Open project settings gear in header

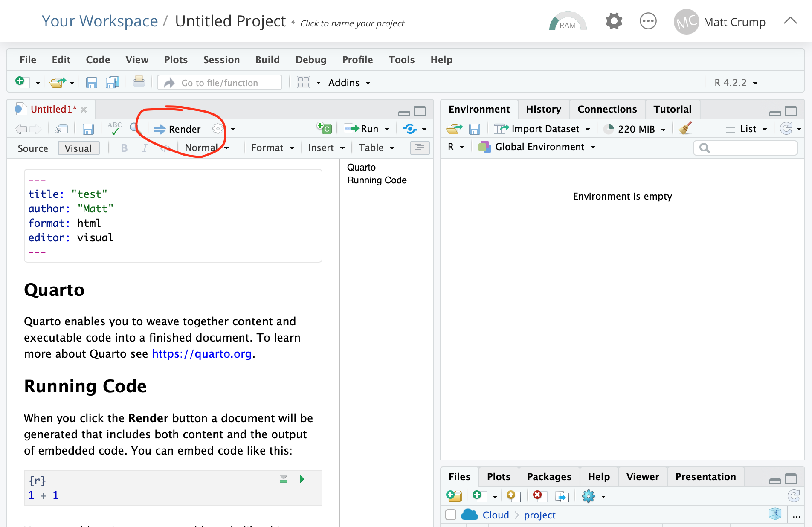tap(614, 21)
